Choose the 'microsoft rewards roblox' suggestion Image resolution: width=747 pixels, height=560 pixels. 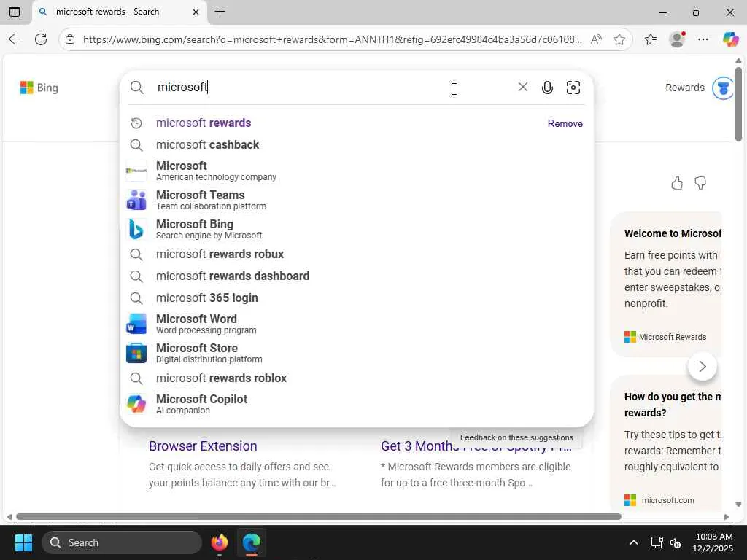pos(357,378)
